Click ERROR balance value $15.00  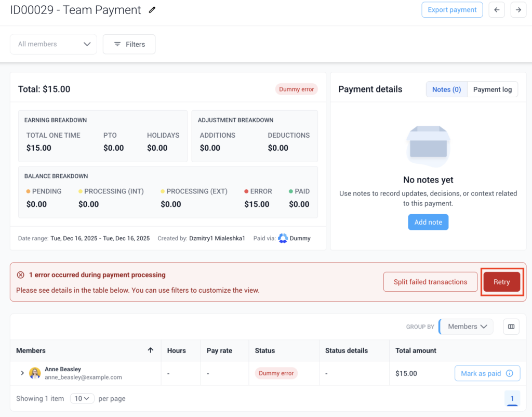click(257, 204)
